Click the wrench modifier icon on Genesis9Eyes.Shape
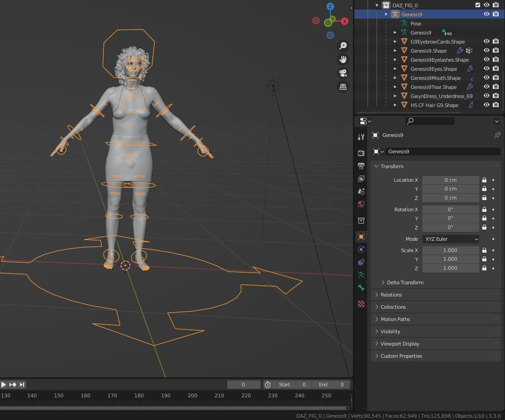 pos(470,68)
